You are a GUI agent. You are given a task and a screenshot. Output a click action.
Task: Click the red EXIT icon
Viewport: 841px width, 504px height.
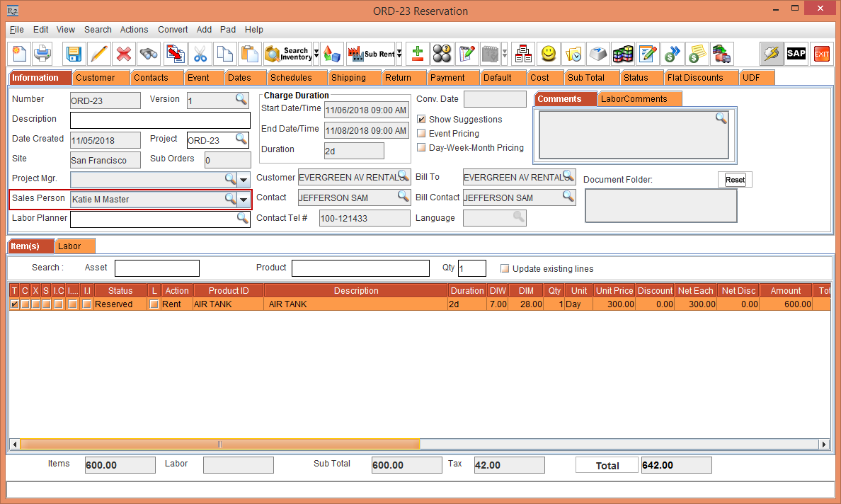821,54
